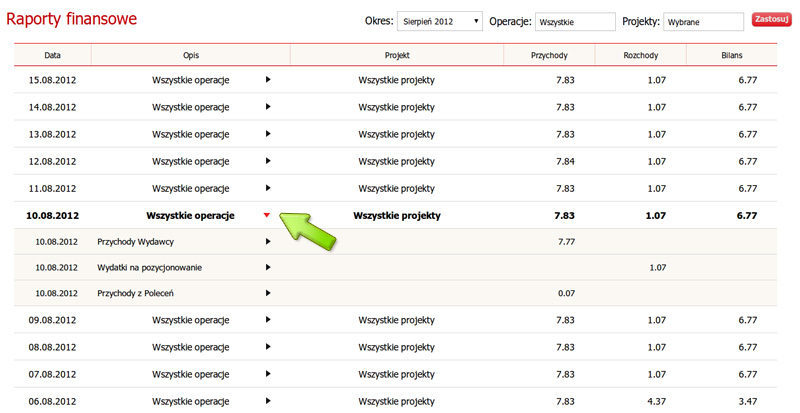Expand the 07.08.2012 row arrow

[x=268, y=374]
